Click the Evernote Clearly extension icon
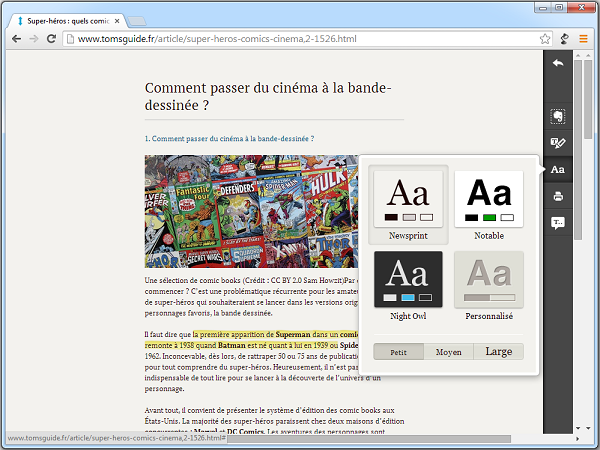The image size is (600, 450). click(x=564, y=39)
